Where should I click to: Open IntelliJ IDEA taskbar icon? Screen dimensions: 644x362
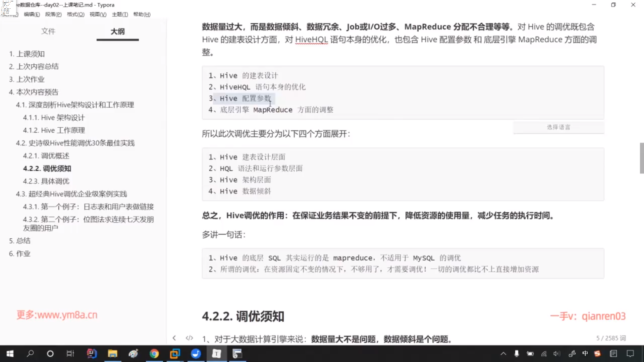pyautogui.click(x=92, y=354)
